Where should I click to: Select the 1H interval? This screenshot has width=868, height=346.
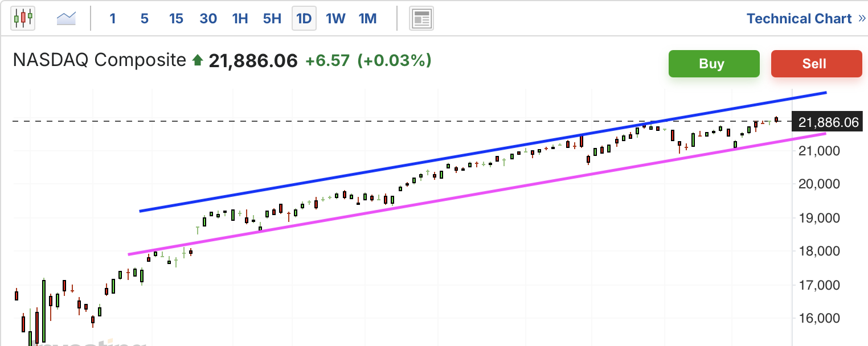240,19
